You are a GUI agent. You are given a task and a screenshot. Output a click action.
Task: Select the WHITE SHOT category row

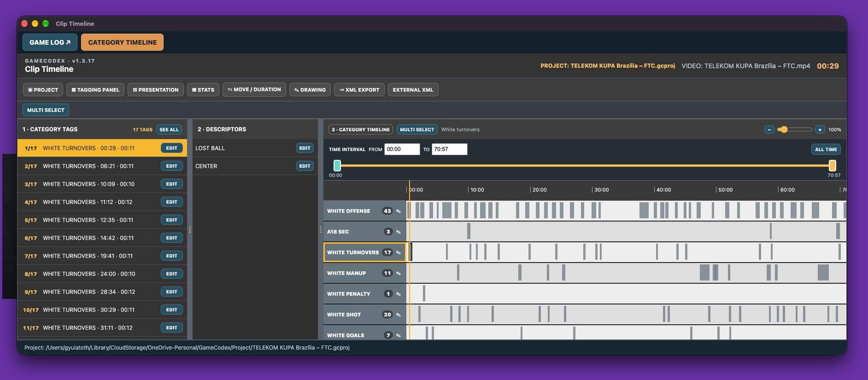tap(364, 315)
